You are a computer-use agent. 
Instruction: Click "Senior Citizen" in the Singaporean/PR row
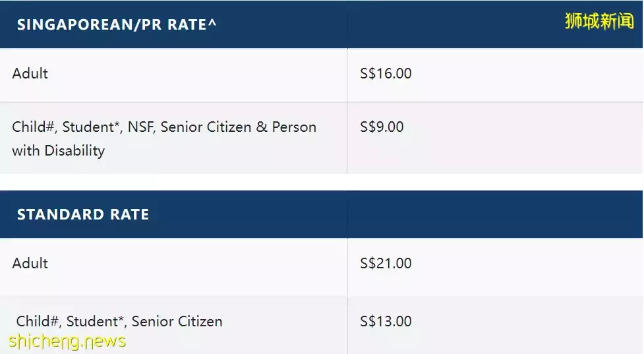click(206, 127)
